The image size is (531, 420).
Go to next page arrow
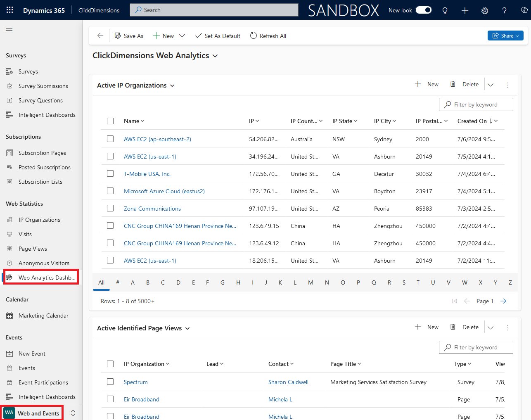[x=503, y=301]
